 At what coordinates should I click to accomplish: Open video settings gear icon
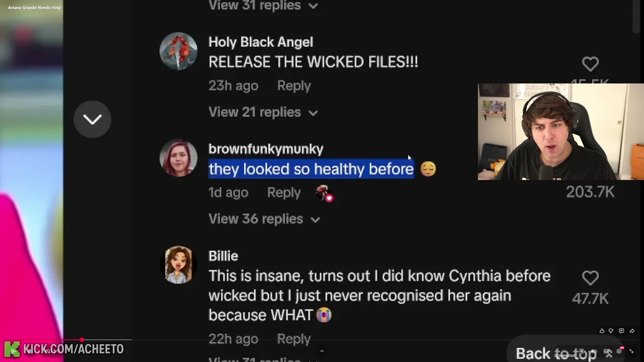point(619,351)
